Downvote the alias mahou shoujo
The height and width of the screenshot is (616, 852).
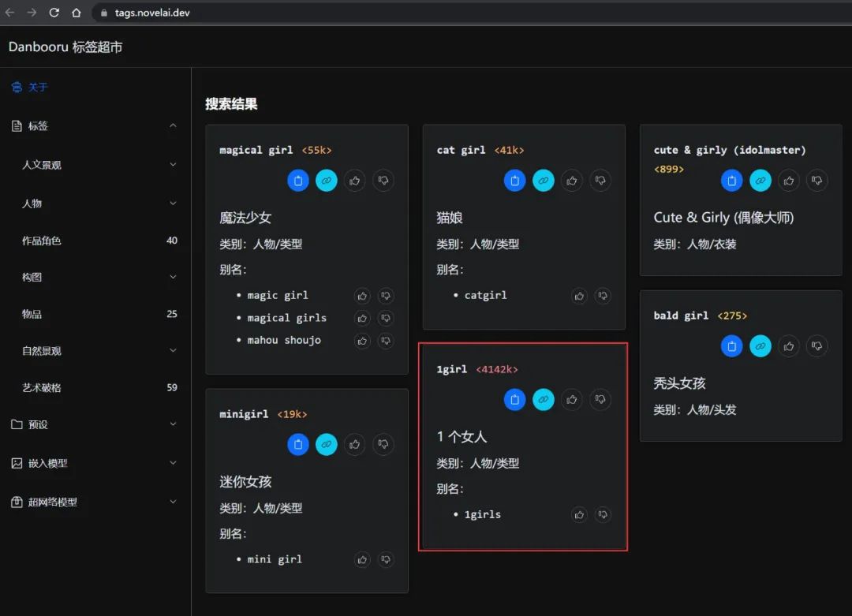pyautogui.click(x=386, y=342)
